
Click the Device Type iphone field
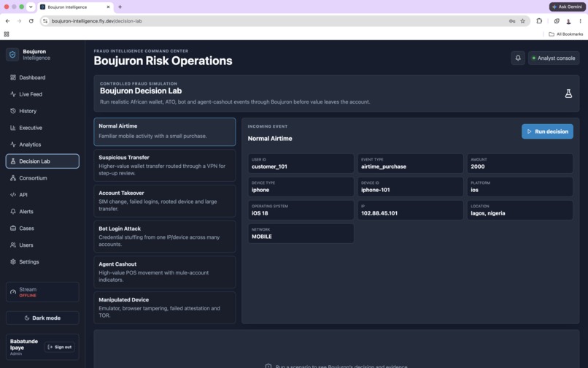point(301,187)
